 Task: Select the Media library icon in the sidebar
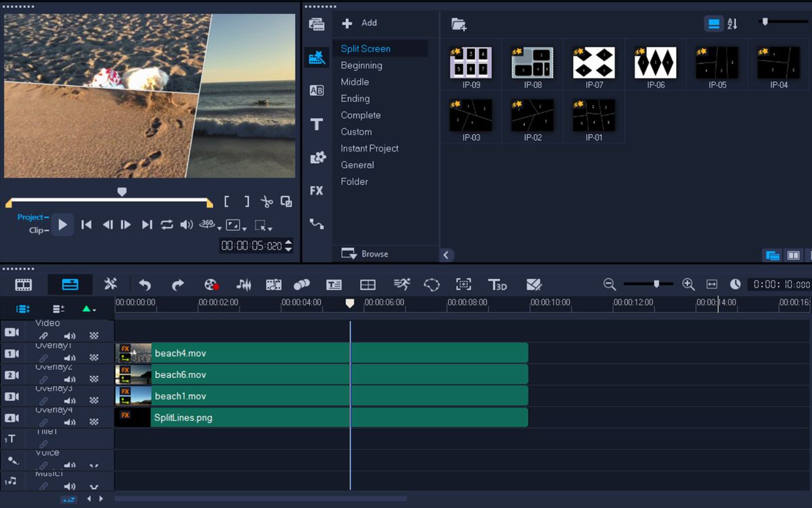[x=316, y=24]
